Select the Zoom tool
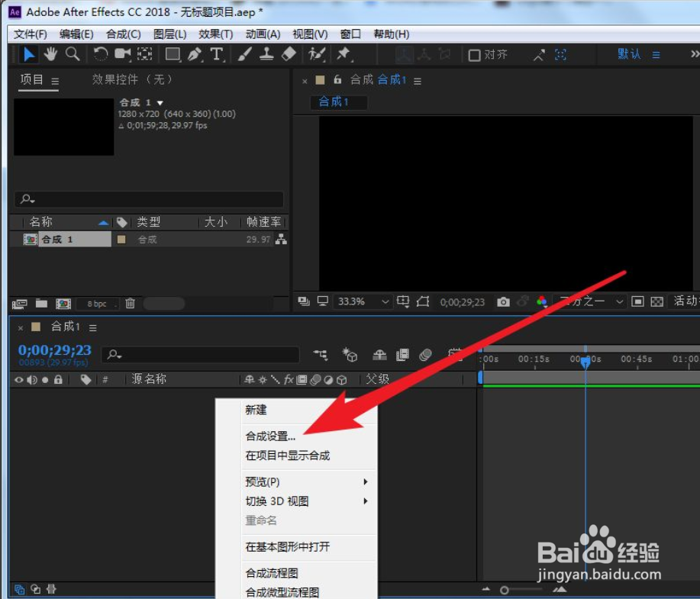This screenshot has width=700, height=599. [x=73, y=53]
